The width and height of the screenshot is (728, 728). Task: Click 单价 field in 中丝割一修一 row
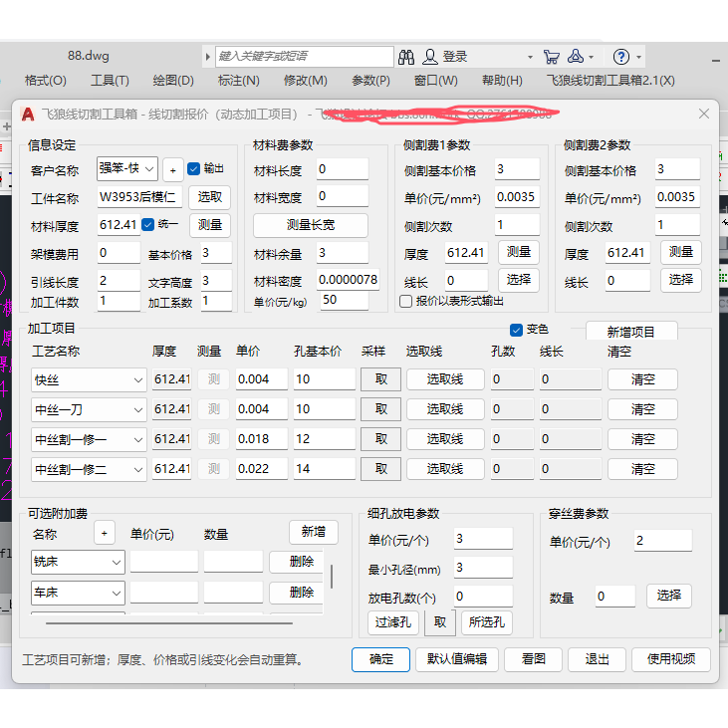tap(261, 439)
